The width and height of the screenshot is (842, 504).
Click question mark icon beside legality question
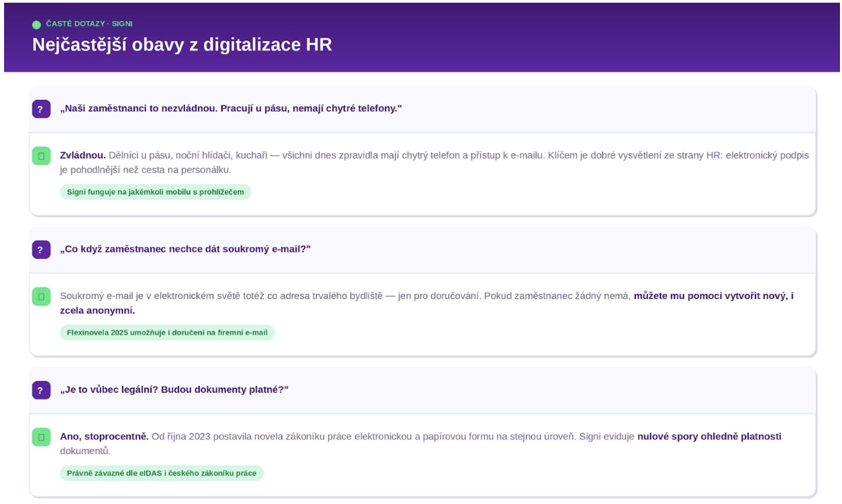coord(41,390)
